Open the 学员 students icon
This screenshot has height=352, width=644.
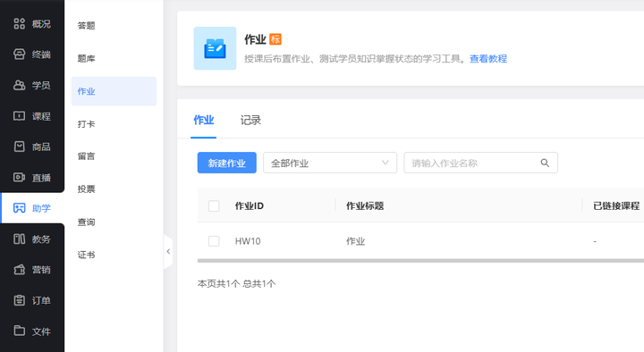[x=20, y=85]
